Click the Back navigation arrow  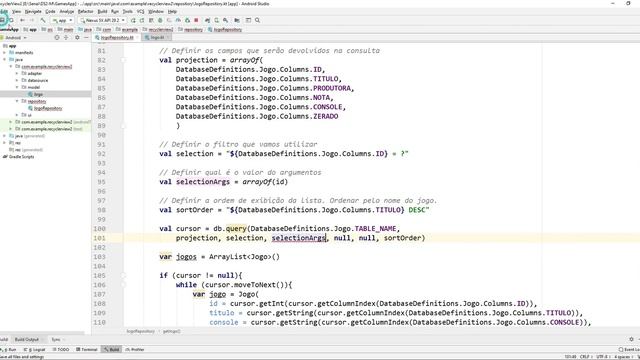coord(22,20)
